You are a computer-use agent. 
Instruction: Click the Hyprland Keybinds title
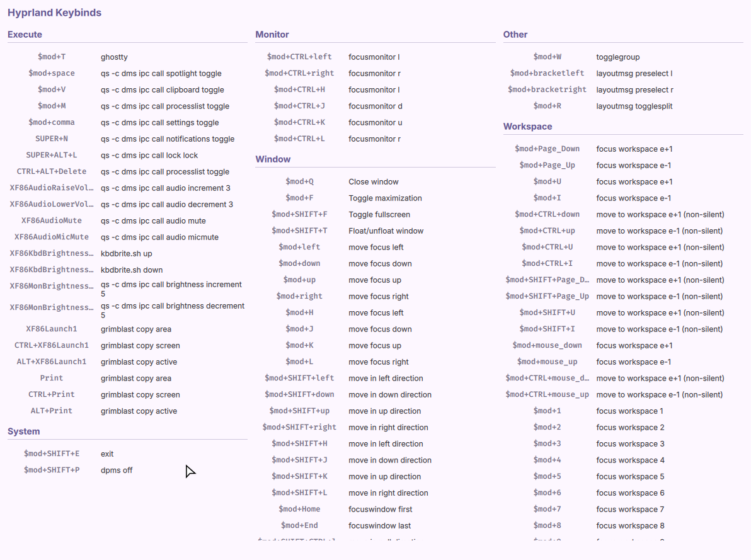[x=54, y=13]
